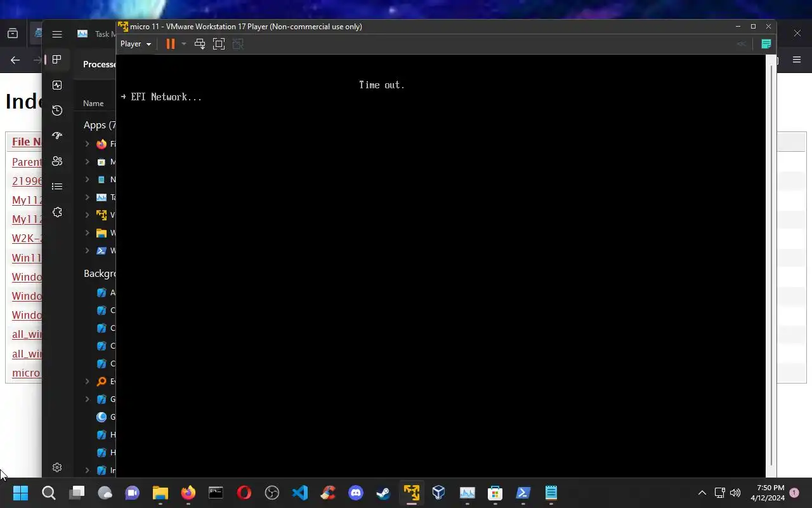Open the browser application hamburger menu
The height and width of the screenshot is (508, 812).
pos(797,60)
